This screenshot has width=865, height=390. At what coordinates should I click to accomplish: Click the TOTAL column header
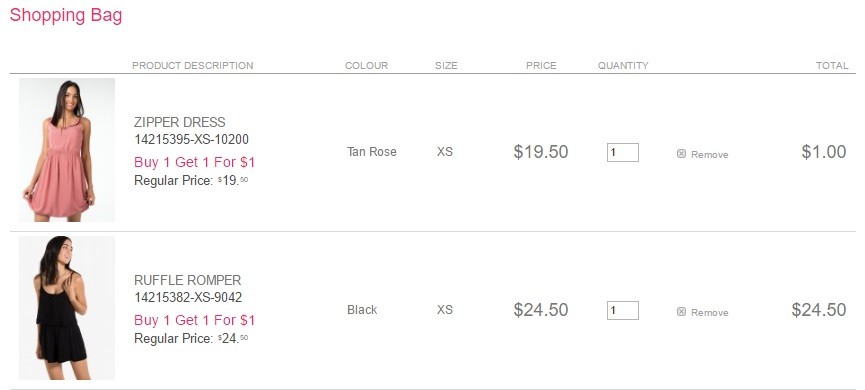832,65
